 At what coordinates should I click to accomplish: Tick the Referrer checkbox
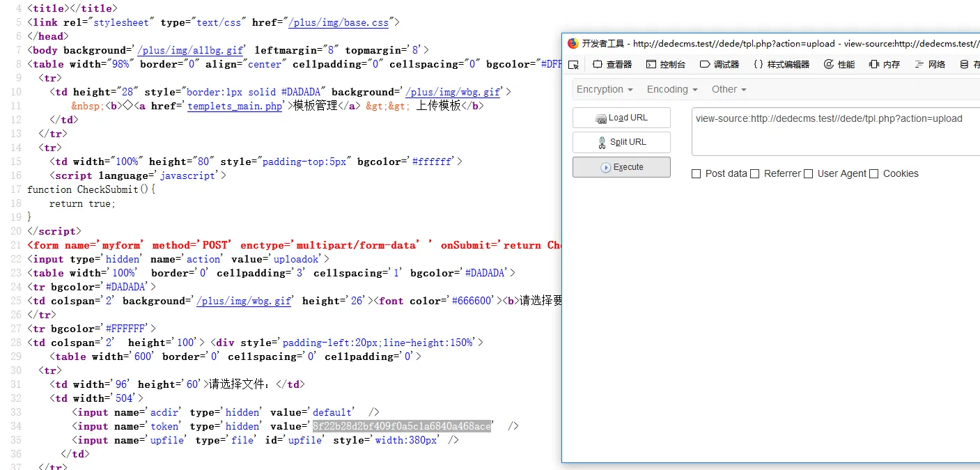coord(755,174)
